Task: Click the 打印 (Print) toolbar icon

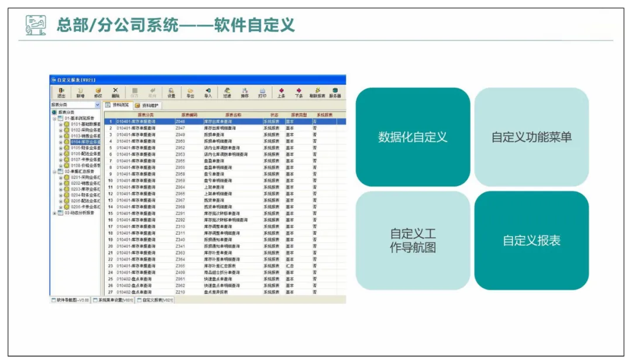Action: click(x=262, y=92)
